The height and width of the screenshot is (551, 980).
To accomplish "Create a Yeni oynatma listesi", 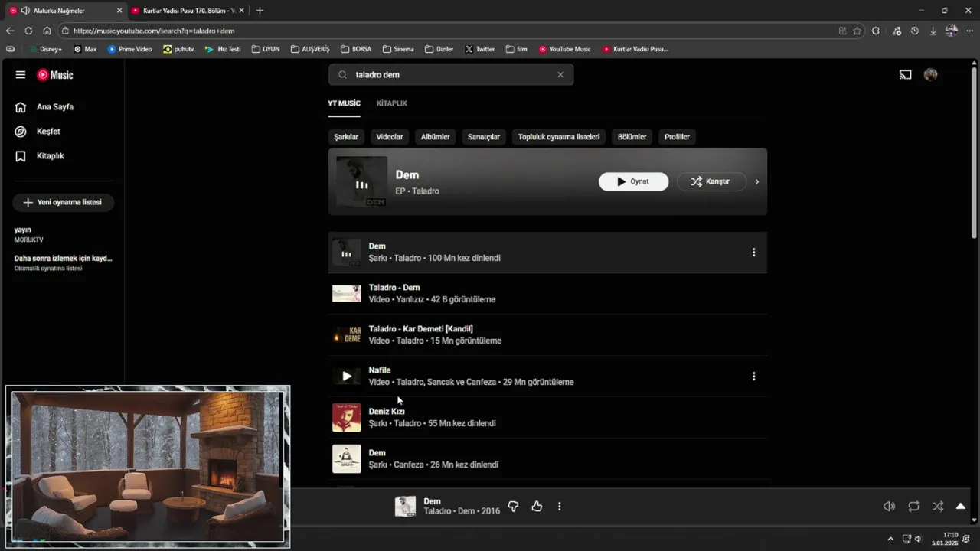I will click(x=63, y=203).
